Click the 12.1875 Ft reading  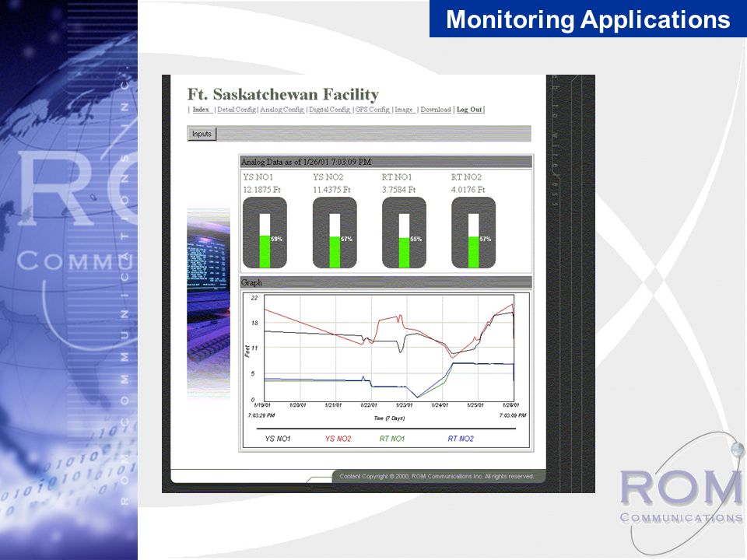click(262, 190)
